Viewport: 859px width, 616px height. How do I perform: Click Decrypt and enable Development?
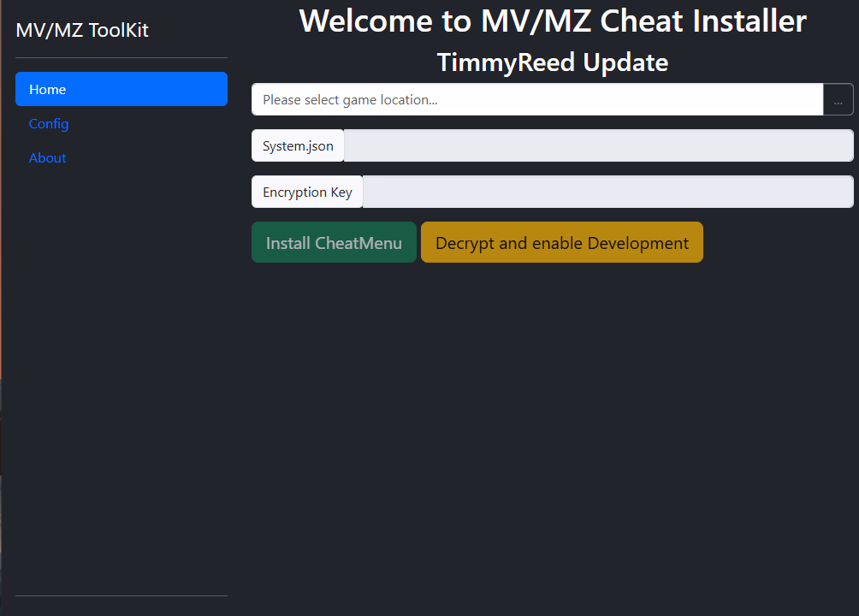(561, 243)
